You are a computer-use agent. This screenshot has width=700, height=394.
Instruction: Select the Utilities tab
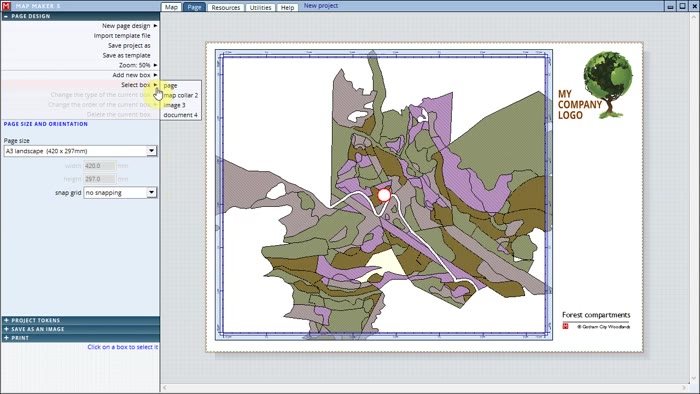260,7
